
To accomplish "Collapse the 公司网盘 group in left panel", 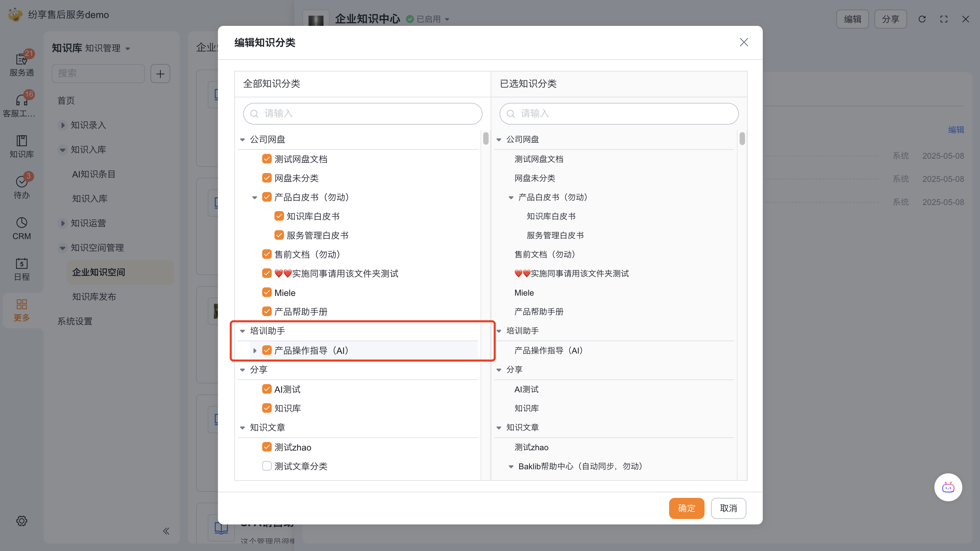I will point(242,140).
